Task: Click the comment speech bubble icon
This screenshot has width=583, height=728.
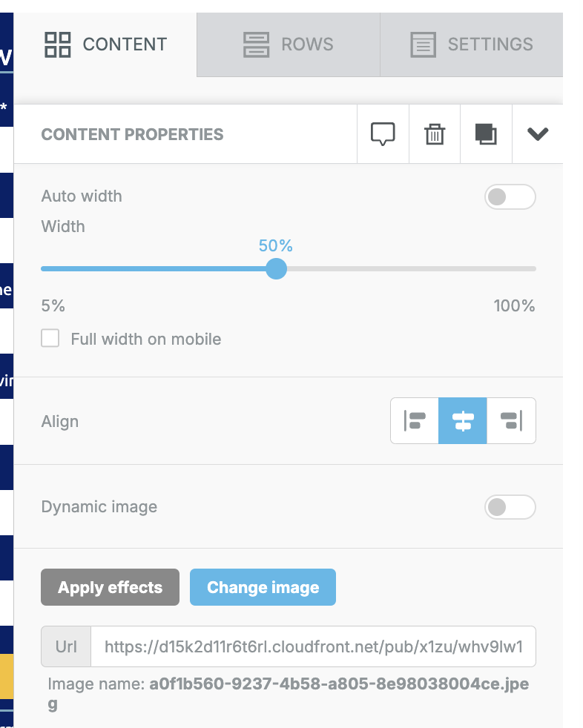Action: [x=383, y=134]
